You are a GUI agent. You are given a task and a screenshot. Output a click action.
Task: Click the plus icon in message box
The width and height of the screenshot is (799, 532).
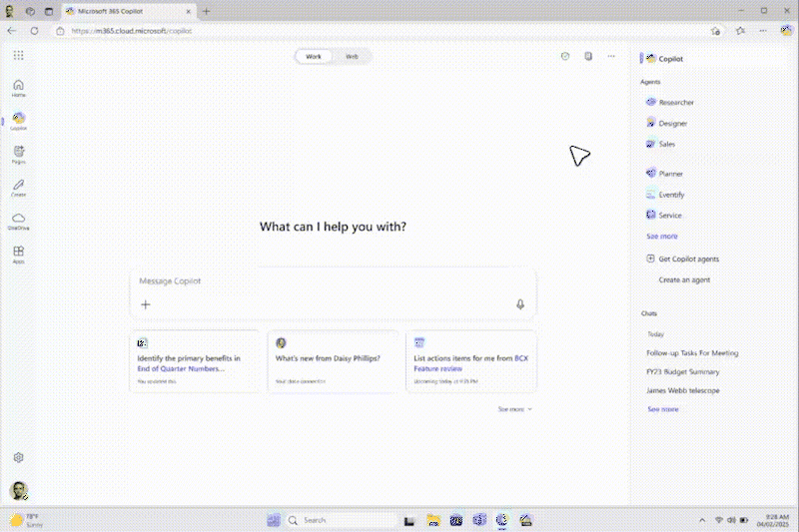pyautogui.click(x=146, y=304)
